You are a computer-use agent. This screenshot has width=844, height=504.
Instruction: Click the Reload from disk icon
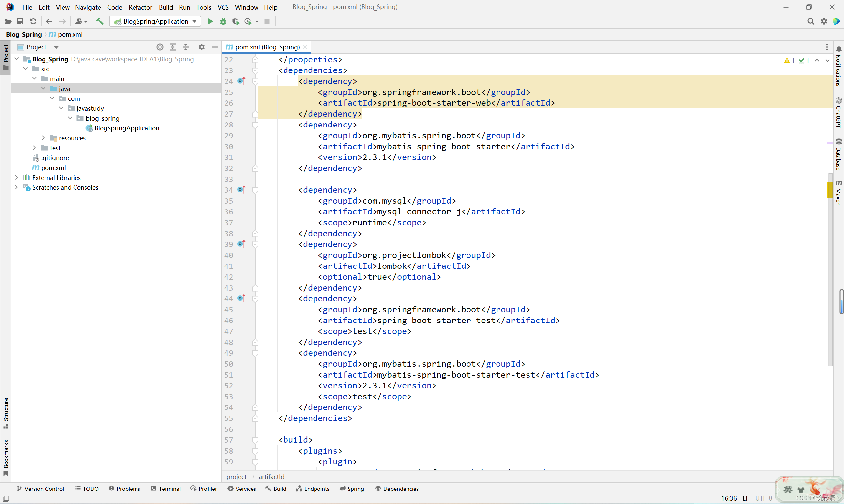pyautogui.click(x=33, y=21)
